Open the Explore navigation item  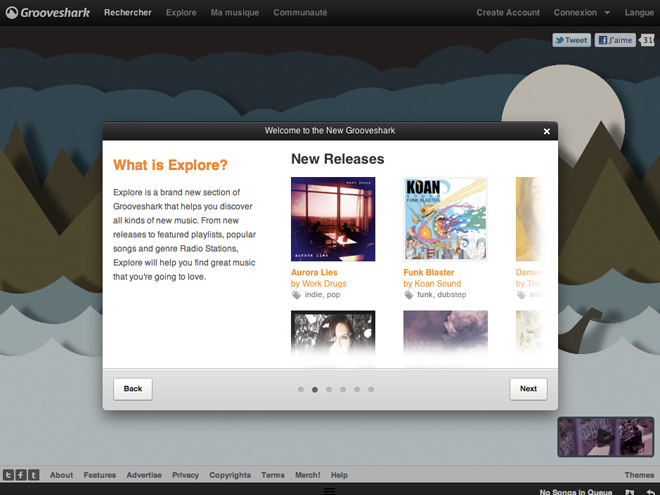pyautogui.click(x=181, y=13)
